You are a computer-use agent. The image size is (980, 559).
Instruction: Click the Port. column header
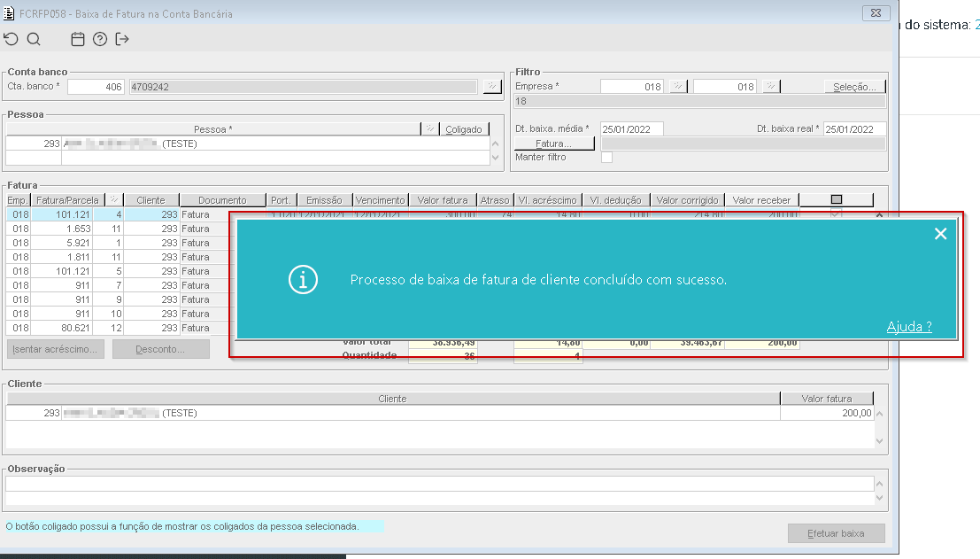pos(281,200)
